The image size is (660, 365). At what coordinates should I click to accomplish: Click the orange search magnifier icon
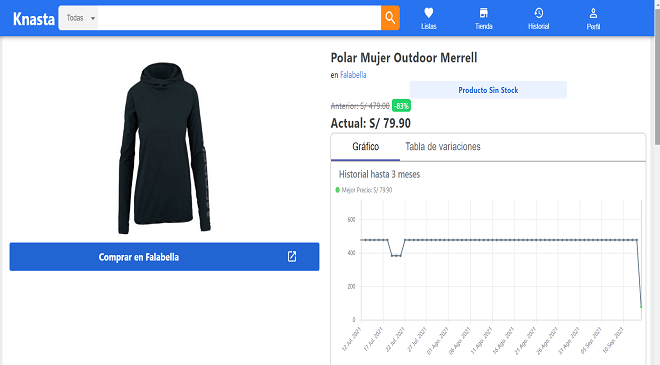[x=390, y=18]
